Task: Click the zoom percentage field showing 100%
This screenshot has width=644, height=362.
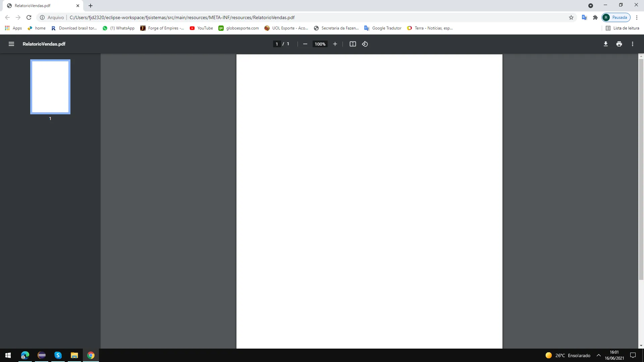Action: tap(320, 44)
